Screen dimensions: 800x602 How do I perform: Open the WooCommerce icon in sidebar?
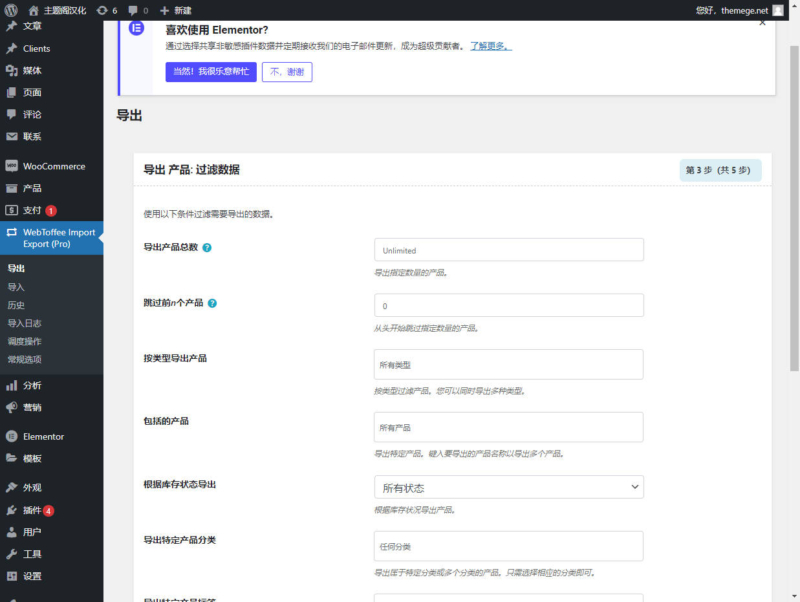[x=11, y=166]
